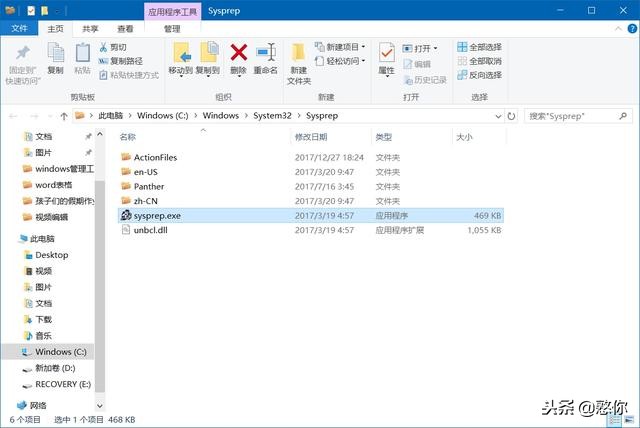Click the Copy (复制) ribbon icon
Viewport: 640px width, 428px height.
(x=56, y=53)
